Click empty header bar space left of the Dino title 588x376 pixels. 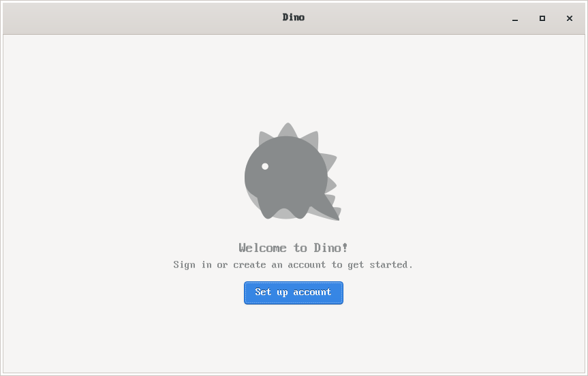tap(142, 18)
